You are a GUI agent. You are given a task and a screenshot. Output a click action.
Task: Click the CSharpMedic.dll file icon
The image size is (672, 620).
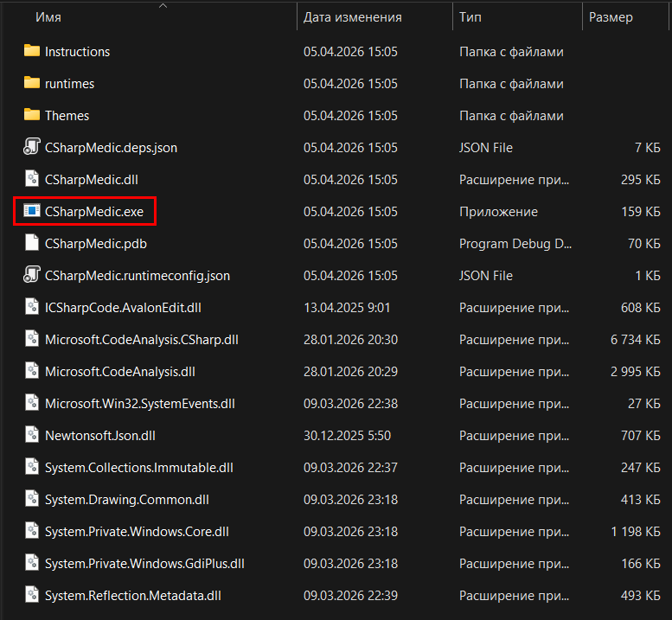pyautogui.click(x=32, y=179)
